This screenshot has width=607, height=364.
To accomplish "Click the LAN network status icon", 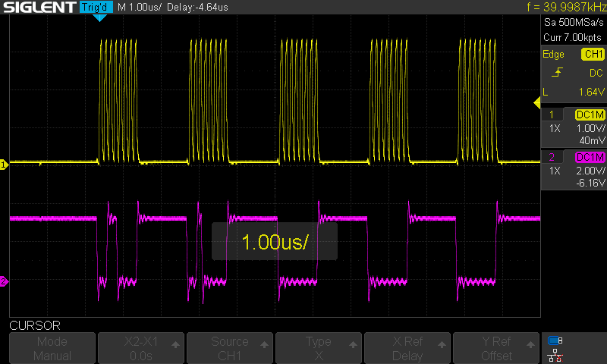I will tap(555, 356).
